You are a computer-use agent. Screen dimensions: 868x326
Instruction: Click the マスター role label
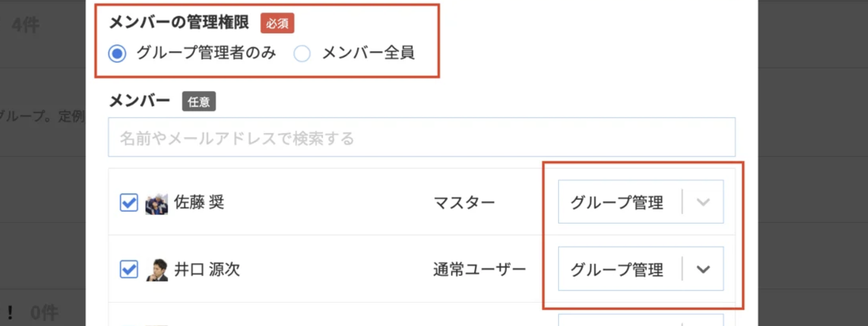coord(464,203)
